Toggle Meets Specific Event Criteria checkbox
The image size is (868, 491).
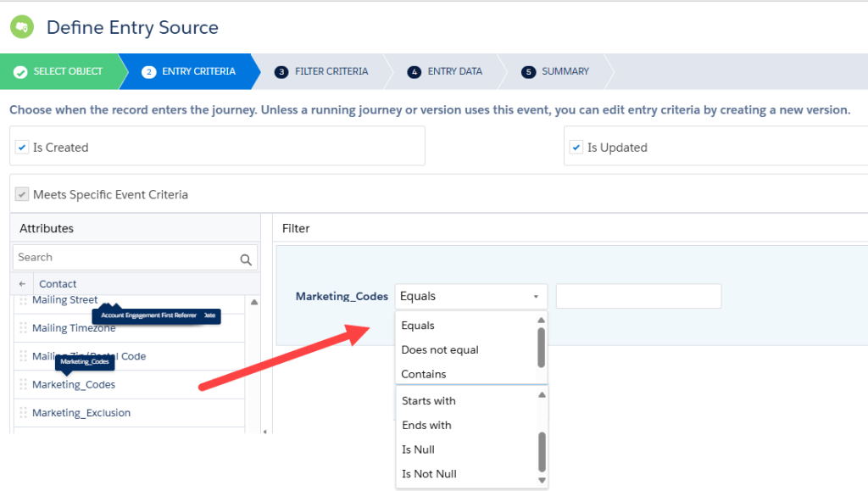[x=22, y=195]
